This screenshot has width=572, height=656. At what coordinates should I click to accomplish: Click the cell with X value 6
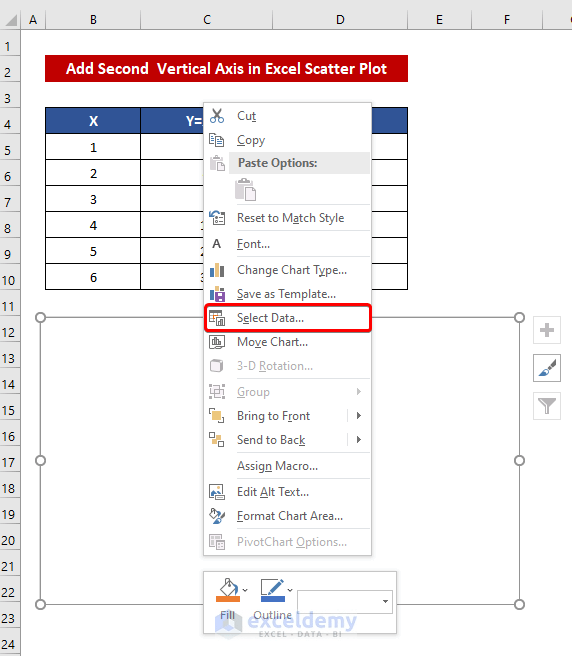[93, 277]
